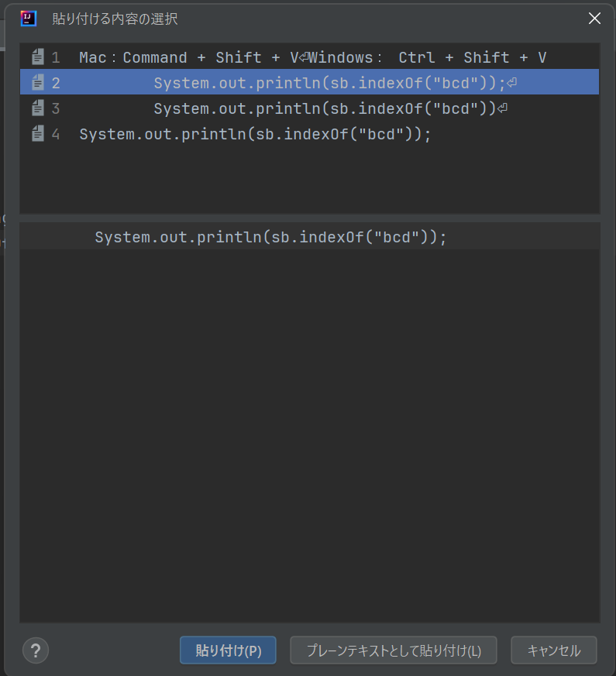Click the splitter between list and preview
Image resolution: width=616 pixels, height=676 pixels.
[x=310, y=218]
